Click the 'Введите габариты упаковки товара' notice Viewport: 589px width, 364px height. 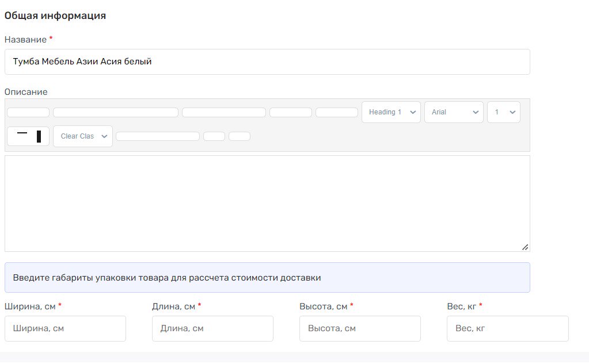click(267, 278)
